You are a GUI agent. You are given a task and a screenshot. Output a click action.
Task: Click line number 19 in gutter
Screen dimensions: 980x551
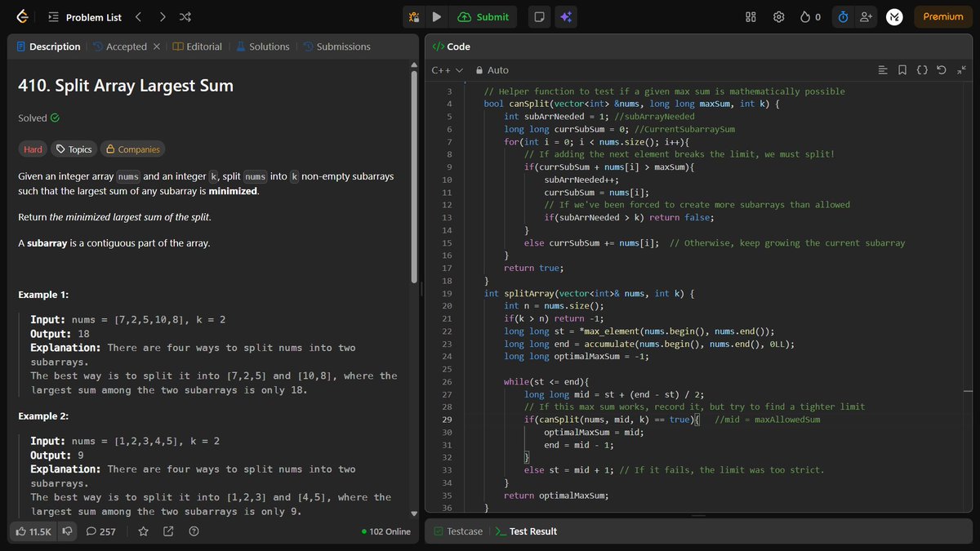447,293
